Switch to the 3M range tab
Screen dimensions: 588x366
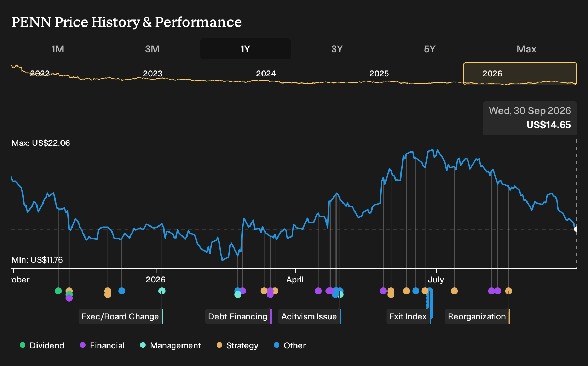[x=152, y=49]
